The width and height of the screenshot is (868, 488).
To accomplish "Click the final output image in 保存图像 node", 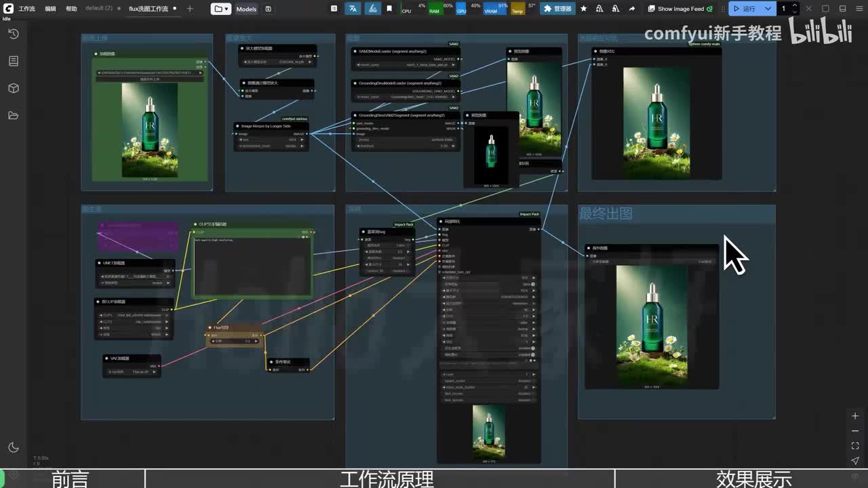I will [652, 325].
